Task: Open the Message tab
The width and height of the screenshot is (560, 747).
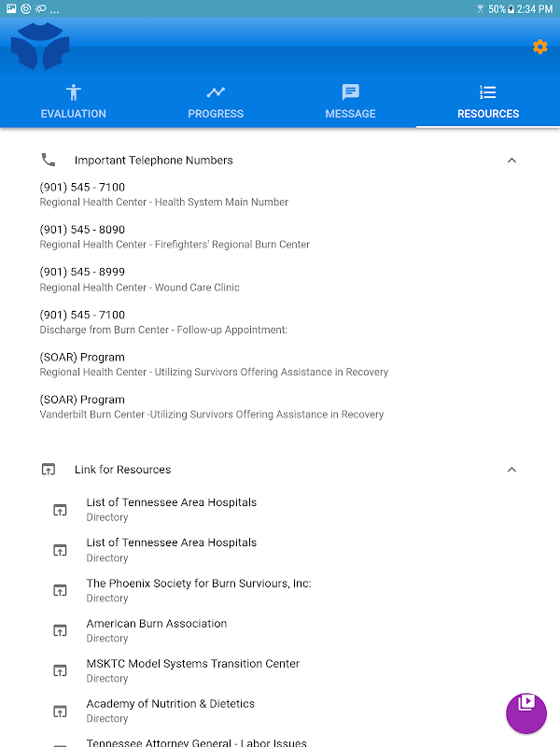Action: click(x=350, y=102)
